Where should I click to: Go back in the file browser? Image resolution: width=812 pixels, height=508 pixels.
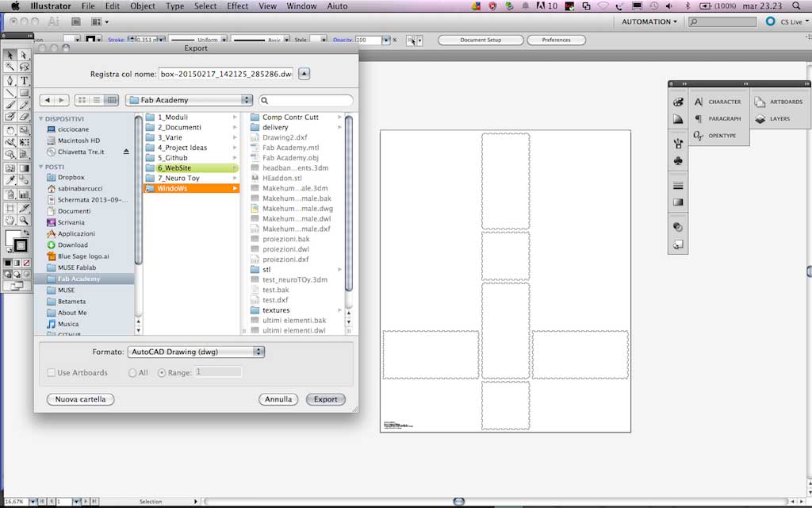tap(47, 100)
